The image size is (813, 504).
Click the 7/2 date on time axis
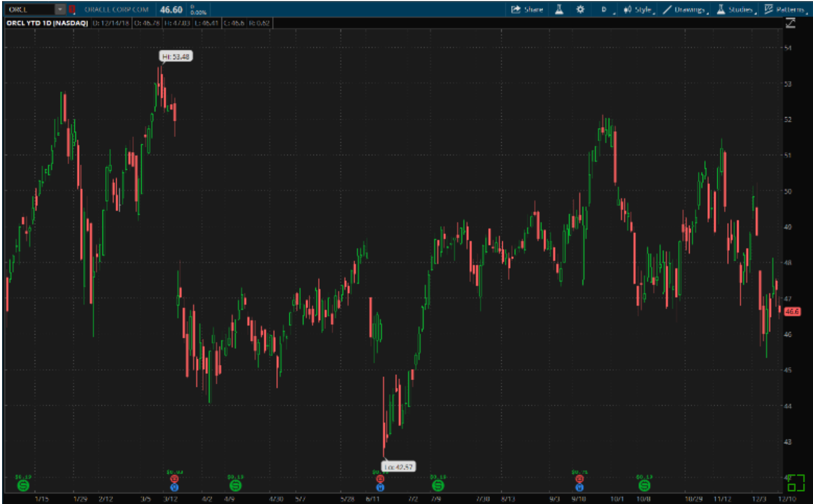pos(413,499)
